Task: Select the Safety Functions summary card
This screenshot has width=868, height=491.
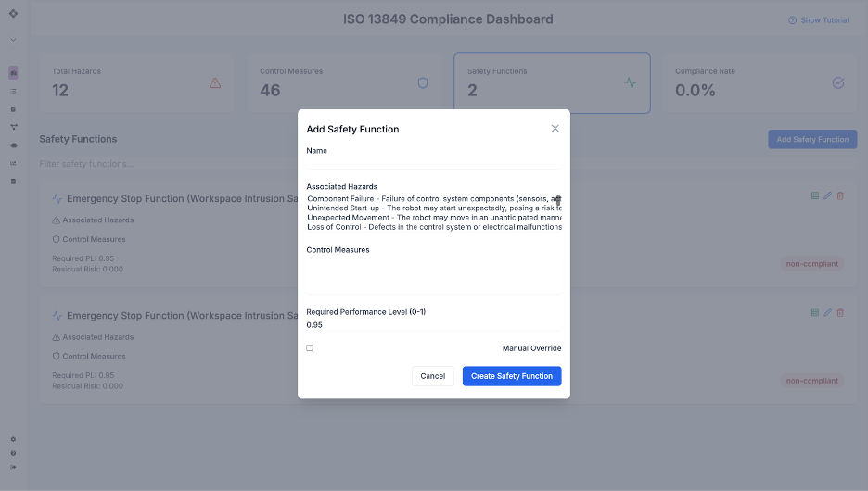Action: 552,83
